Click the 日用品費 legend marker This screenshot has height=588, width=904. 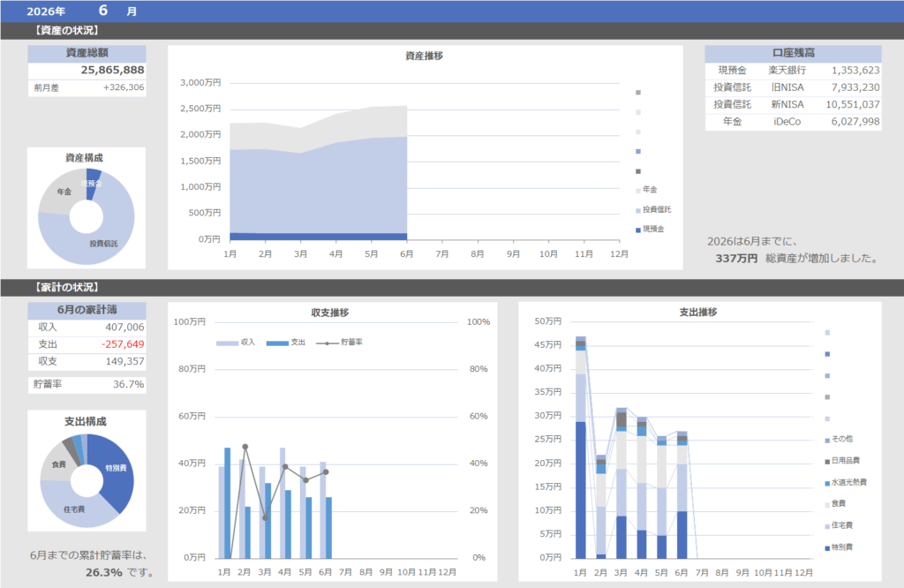tap(827, 462)
